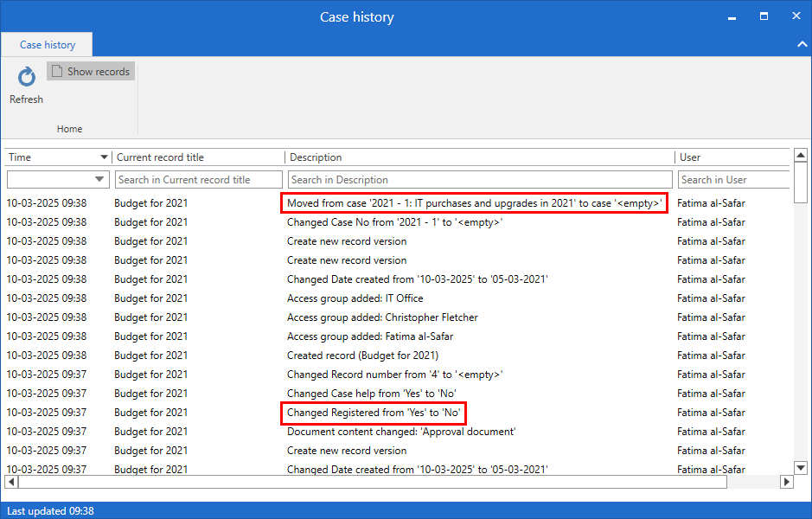
Task: Select the Case history tab
Action: point(48,45)
